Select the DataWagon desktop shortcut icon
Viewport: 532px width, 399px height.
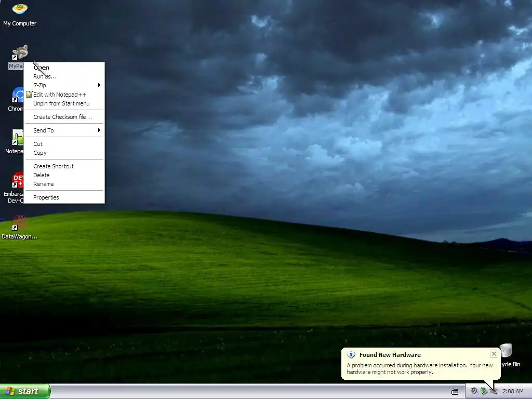tap(19, 222)
